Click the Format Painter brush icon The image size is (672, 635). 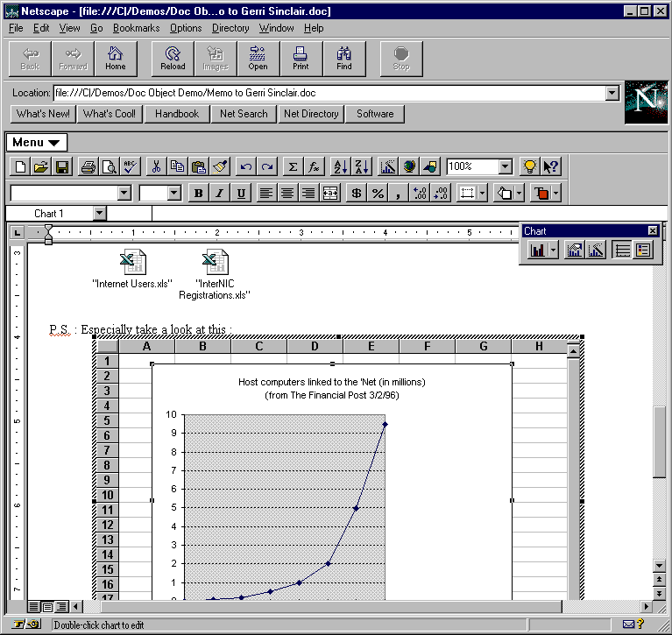220,166
